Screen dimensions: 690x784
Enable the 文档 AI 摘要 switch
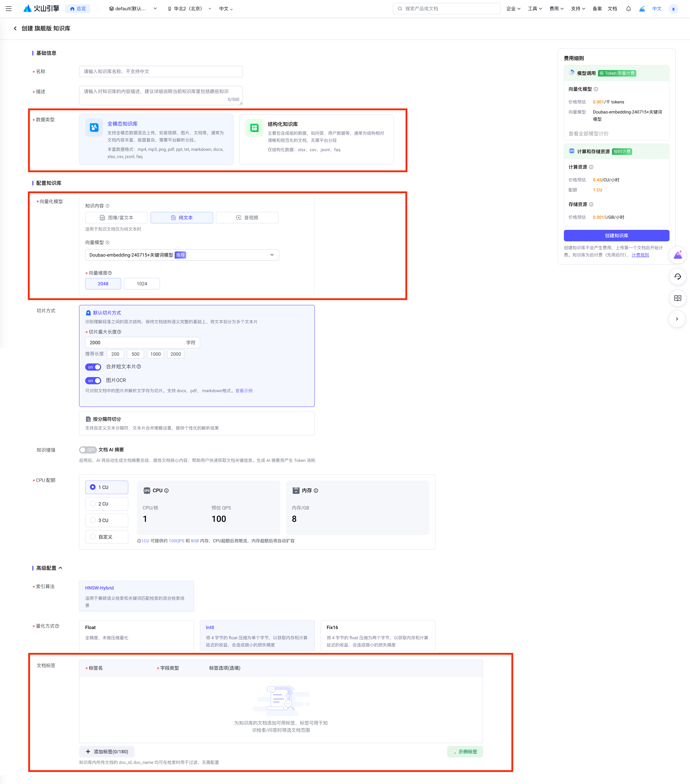click(88, 450)
